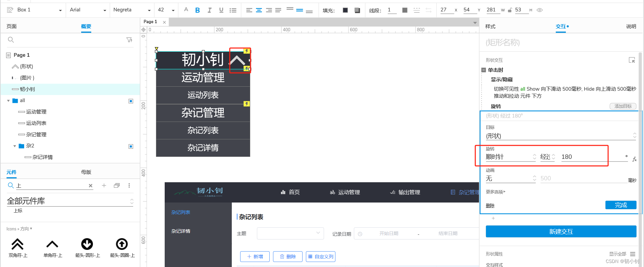Switch to the 页面 pages tab
Image resolution: width=644 pixels, height=267 pixels.
[x=11, y=27]
